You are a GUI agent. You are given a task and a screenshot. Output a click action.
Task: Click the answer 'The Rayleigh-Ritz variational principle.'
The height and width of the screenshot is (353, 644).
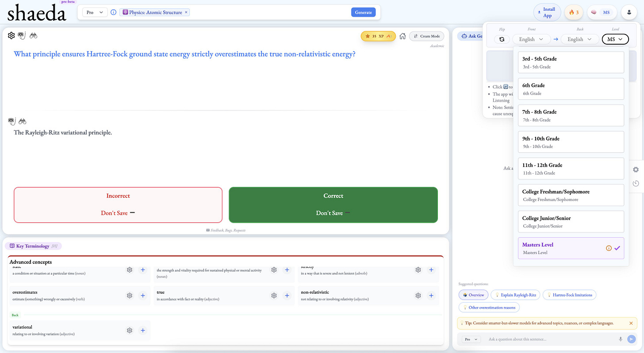63,133
